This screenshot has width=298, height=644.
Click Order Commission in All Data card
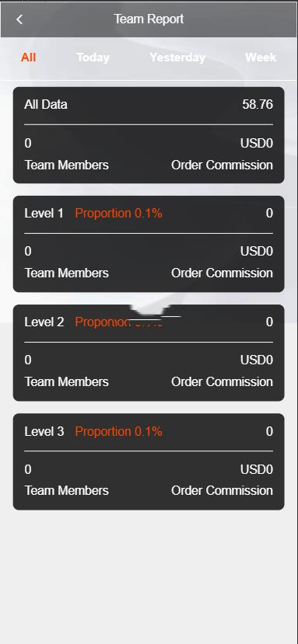223,165
